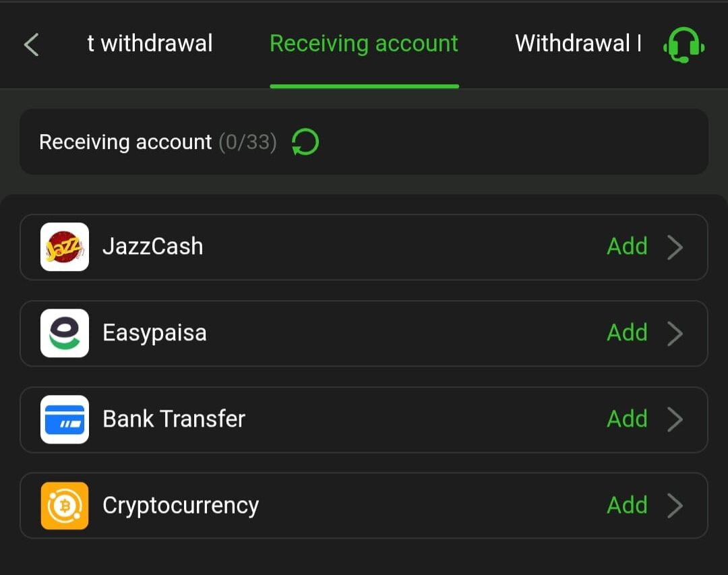Viewport: 728px width, 575px height.
Task: Tap the JazzCash payment icon
Action: [64, 247]
